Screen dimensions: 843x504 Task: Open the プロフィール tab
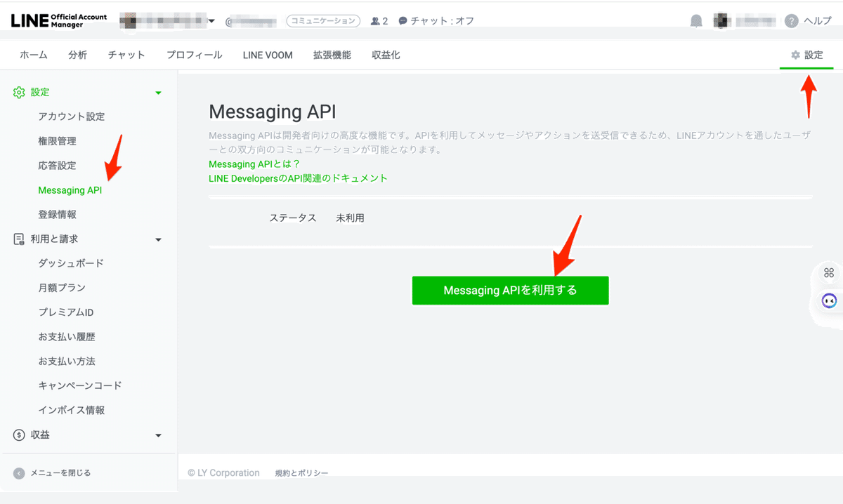[194, 55]
